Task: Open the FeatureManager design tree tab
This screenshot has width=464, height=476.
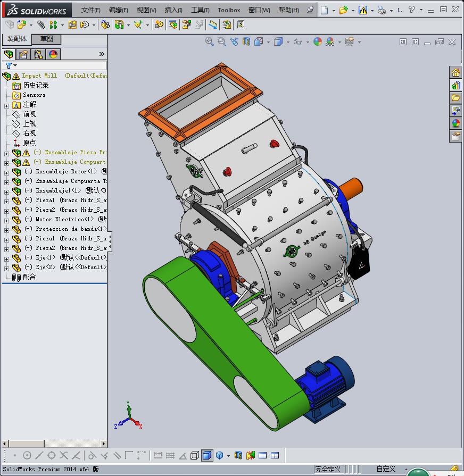Action: coord(9,54)
